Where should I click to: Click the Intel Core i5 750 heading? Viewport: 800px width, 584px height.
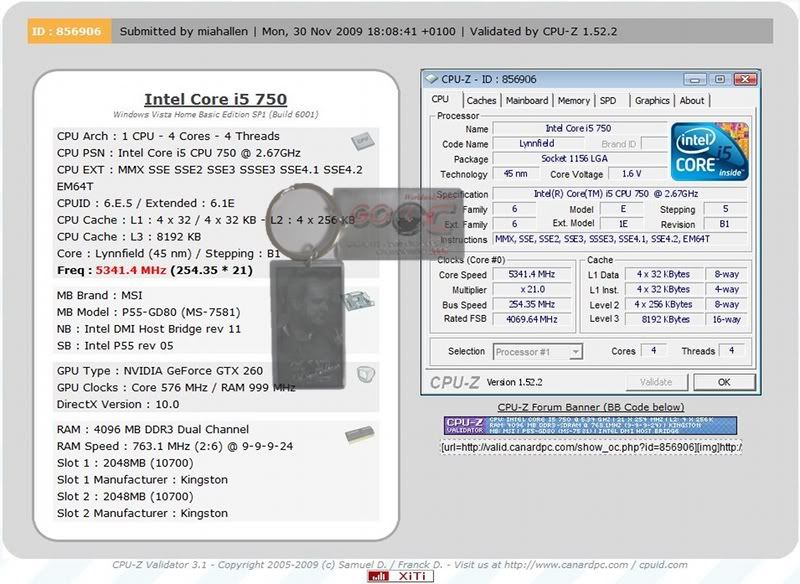click(215, 99)
